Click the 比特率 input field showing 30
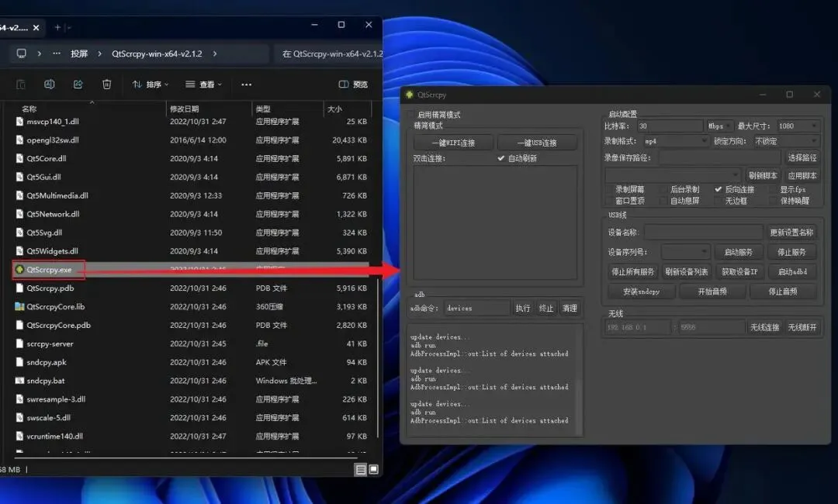The image size is (838, 504). point(670,126)
